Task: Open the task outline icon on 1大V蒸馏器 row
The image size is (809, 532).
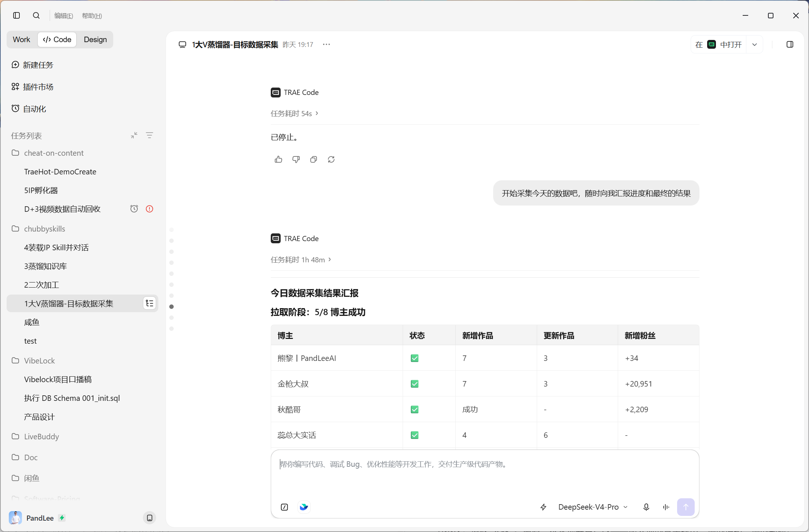Action: point(149,303)
